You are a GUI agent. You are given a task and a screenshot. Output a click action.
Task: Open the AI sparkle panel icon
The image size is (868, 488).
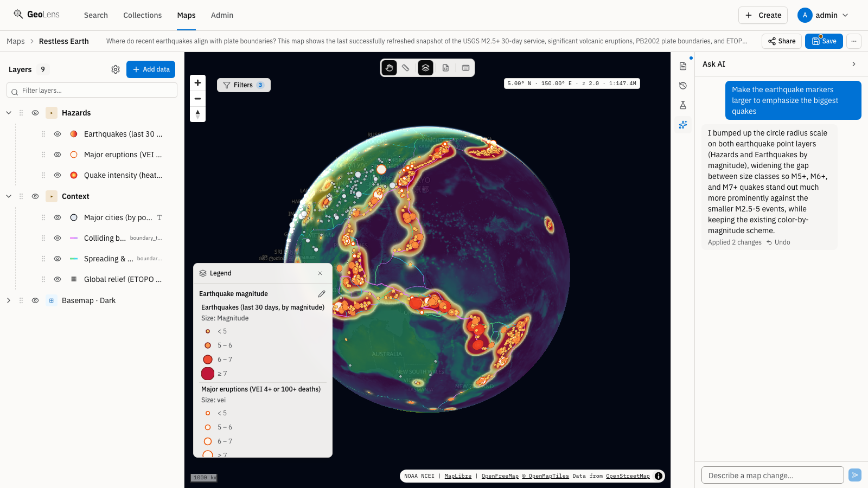(683, 125)
